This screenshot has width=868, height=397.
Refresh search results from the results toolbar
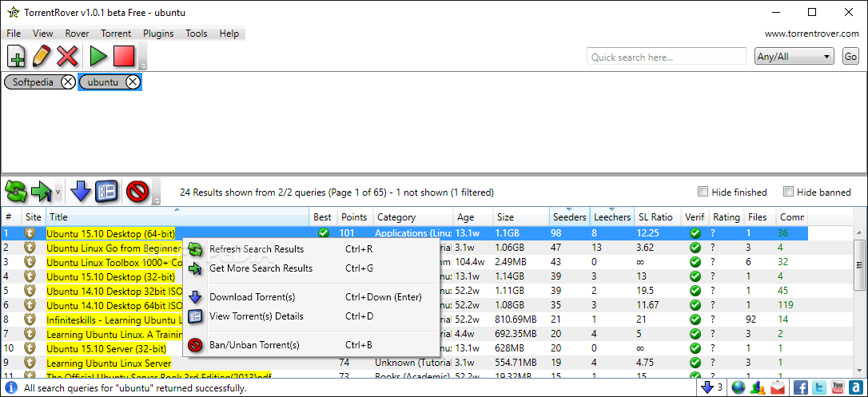(x=16, y=192)
